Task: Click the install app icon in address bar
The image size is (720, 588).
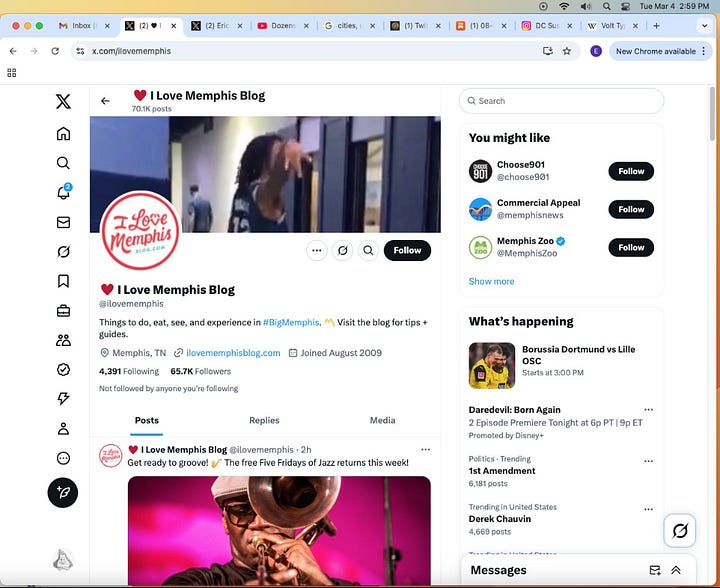Action: (547, 51)
